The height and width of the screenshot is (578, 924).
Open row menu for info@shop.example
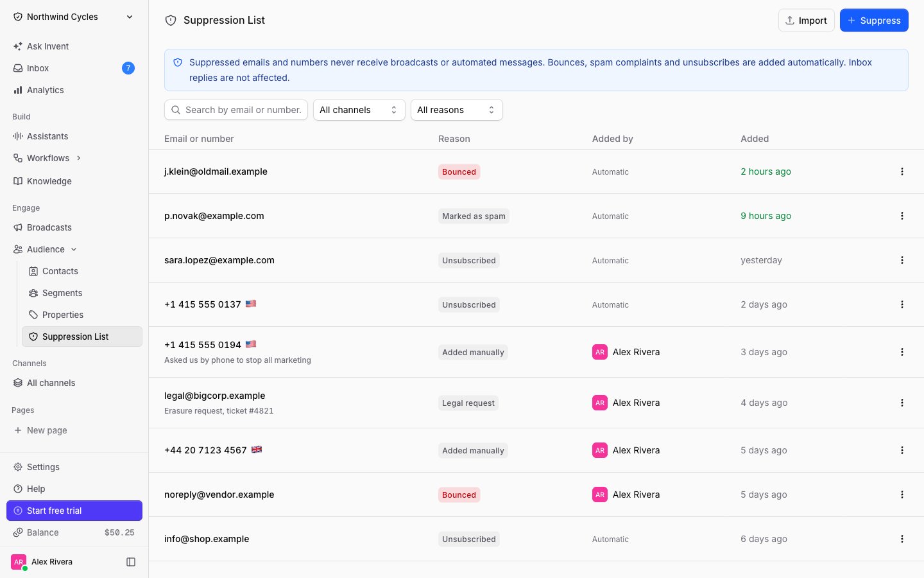tap(902, 539)
